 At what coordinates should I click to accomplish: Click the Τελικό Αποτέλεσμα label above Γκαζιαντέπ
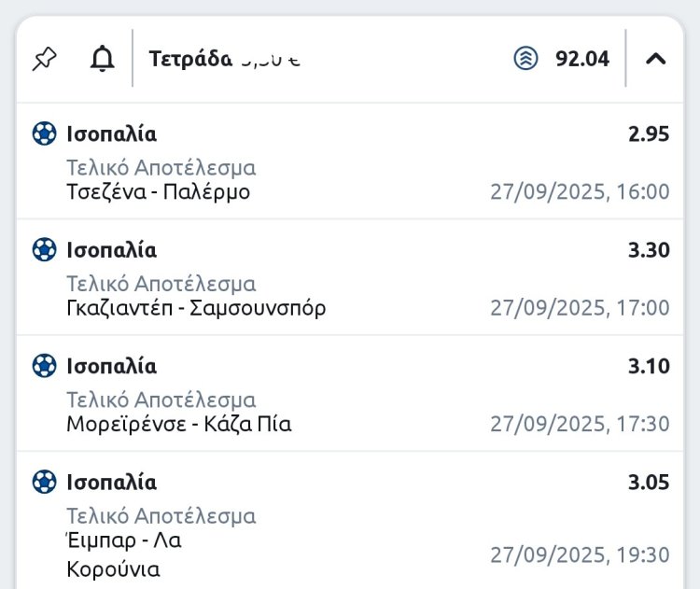[161, 284]
